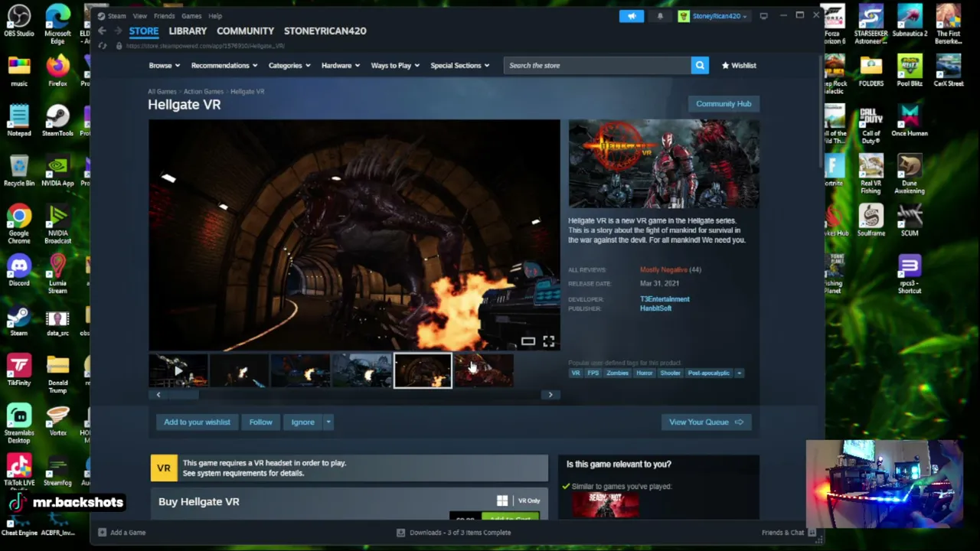The image size is (980, 551).
Task: Open the View menu
Action: tap(140, 16)
